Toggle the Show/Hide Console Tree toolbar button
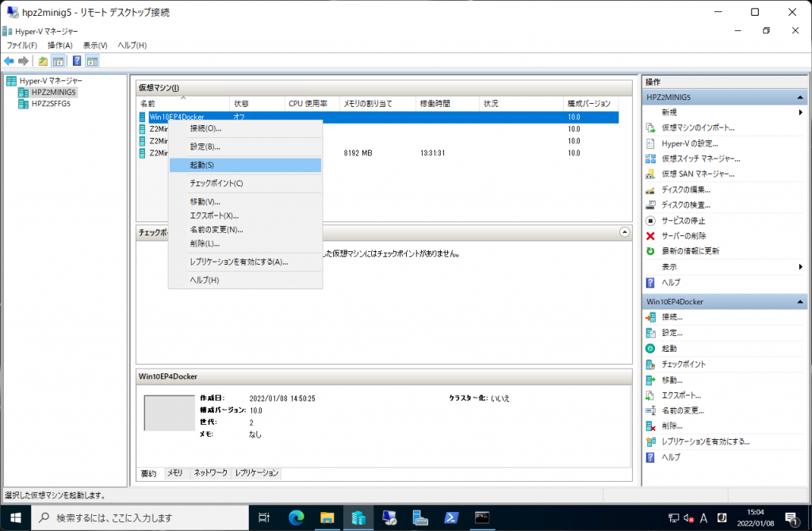The width and height of the screenshot is (812, 531). pyautogui.click(x=58, y=61)
